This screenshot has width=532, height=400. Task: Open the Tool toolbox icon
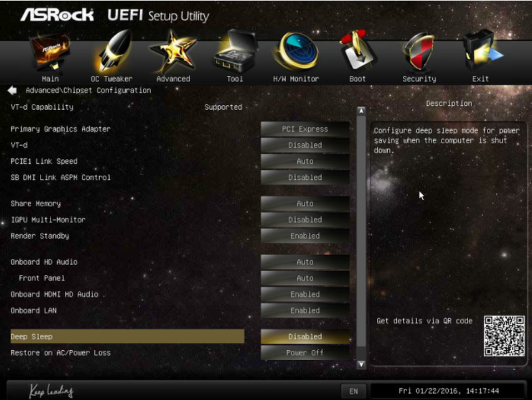coord(235,52)
